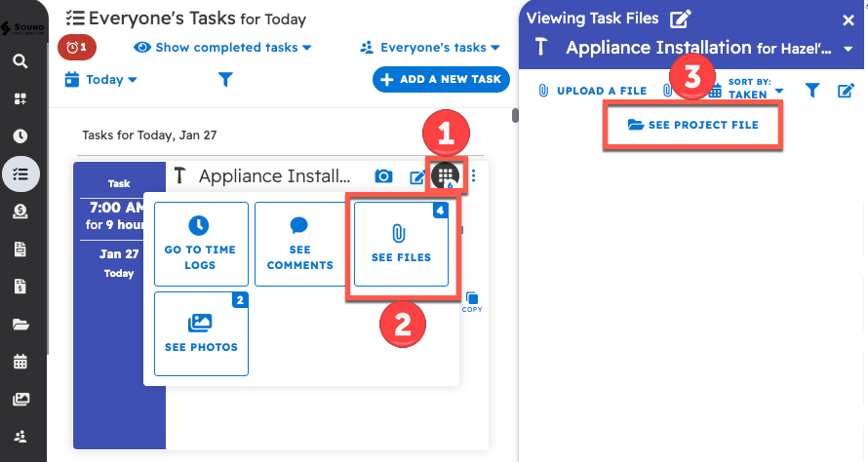The image size is (868, 462).
Task: Select the See Files tile
Action: click(401, 250)
